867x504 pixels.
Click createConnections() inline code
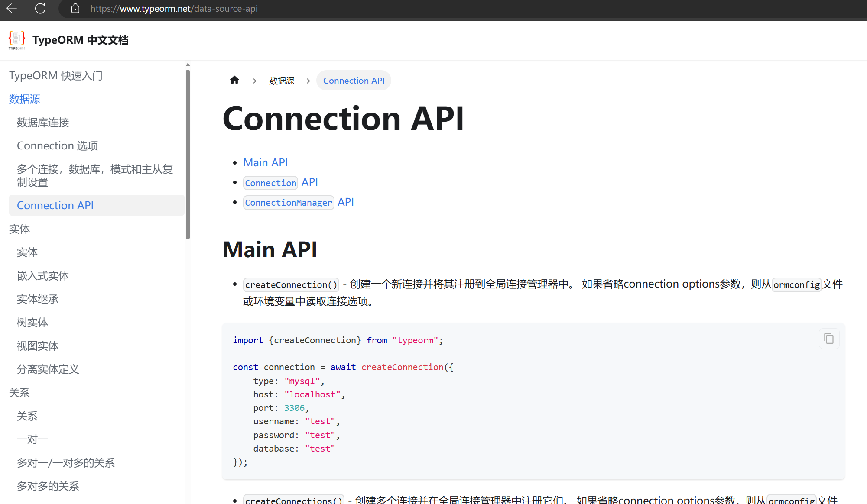tap(294, 499)
